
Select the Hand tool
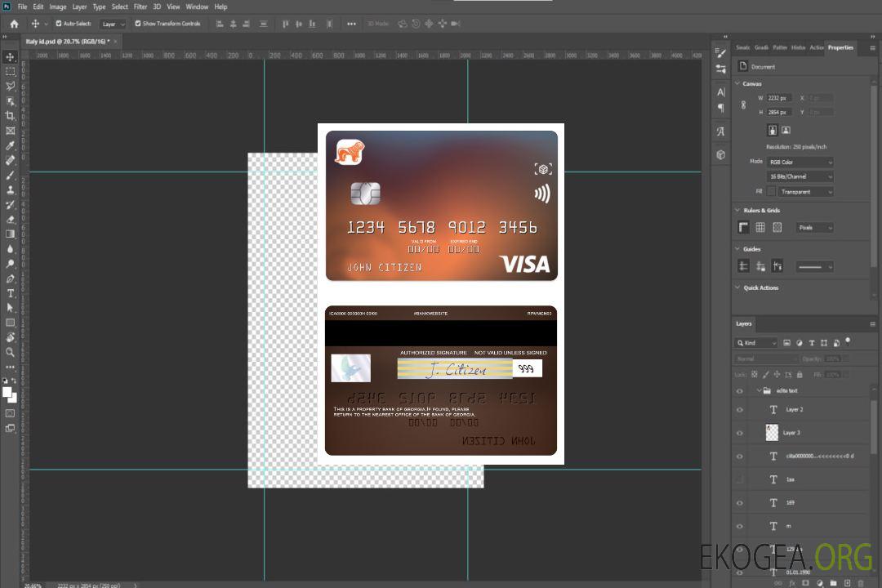(x=10, y=337)
